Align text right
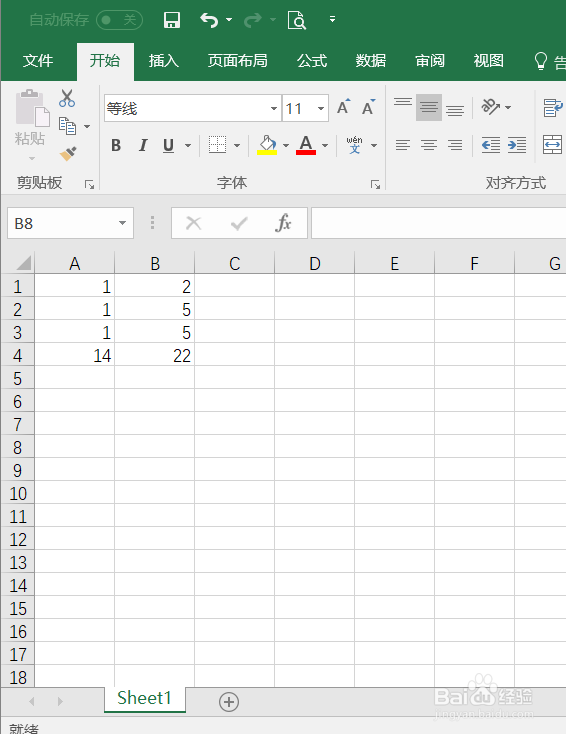Image resolution: width=566 pixels, height=734 pixels. [x=455, y=145]
